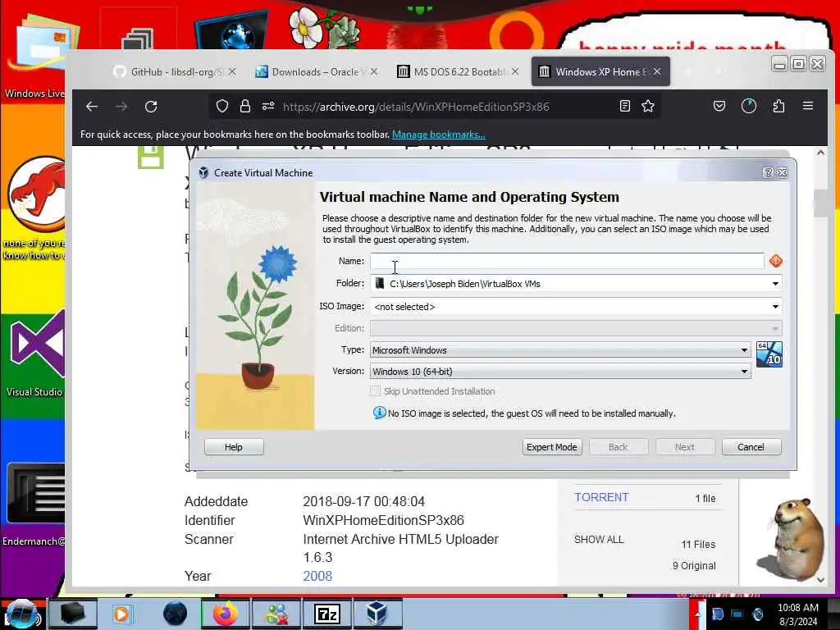Open the Extensions puzzle icon
840x630 pixels.
coord(779,106)
